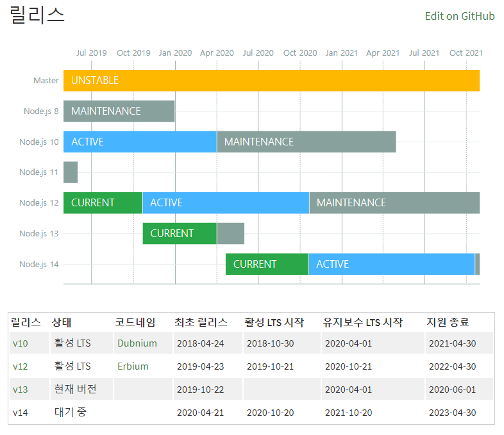Open the v13 release link
The width and height of the screenshot is (504, 435).
click(21, 390)
